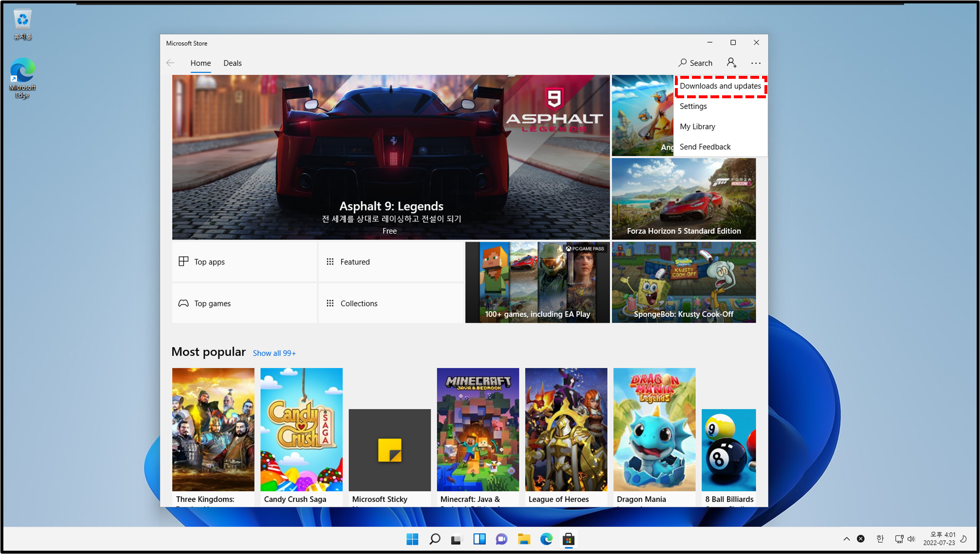Open the Candy Crush Saga card
980x554 pixels.
click(301, 437)
